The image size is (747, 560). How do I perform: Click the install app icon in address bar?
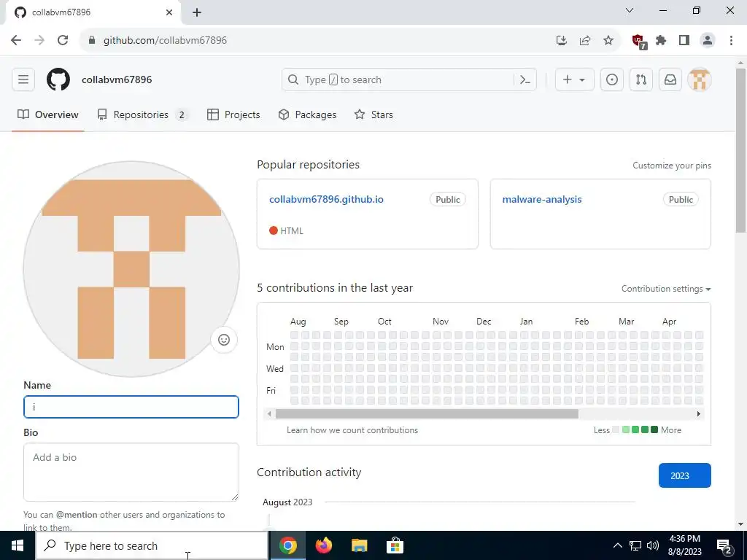click(562, 40)
